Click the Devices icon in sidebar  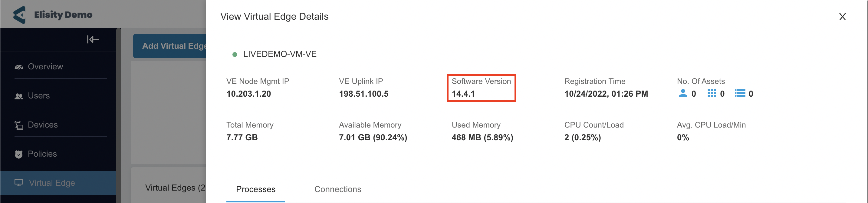pyautogui.click(x=19, y=125)
